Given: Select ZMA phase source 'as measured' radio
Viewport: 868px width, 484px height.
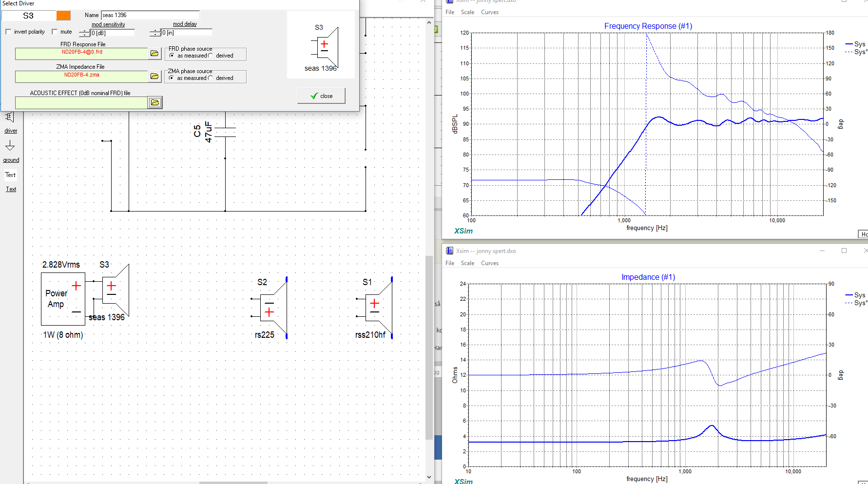Looking at the screenshot, I should (x=172, y=78).
